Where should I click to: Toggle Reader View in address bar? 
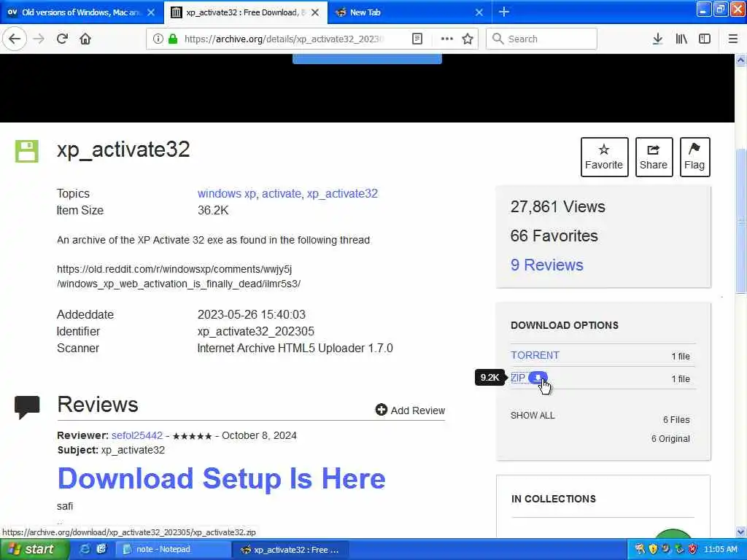pos(417,39)
